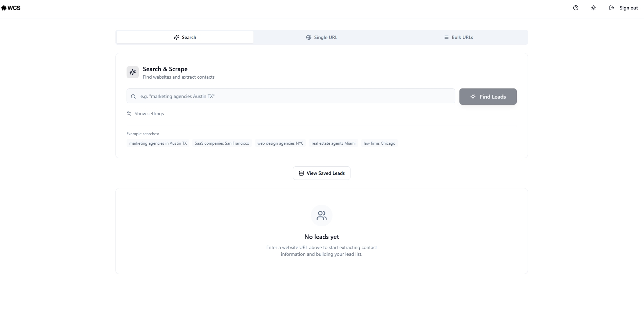Screen dimensions: 644x310
Task: Open View Saved Leads
Action: (x=322, y=173)
